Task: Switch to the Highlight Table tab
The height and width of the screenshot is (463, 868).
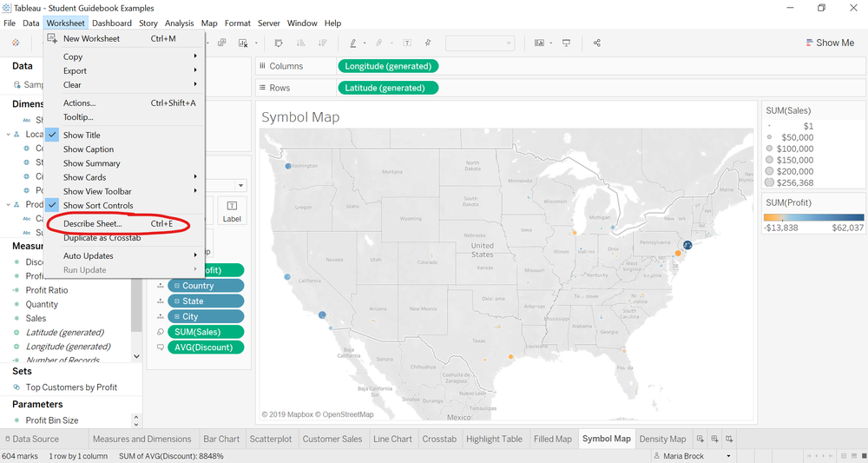Action: [494, 439]
